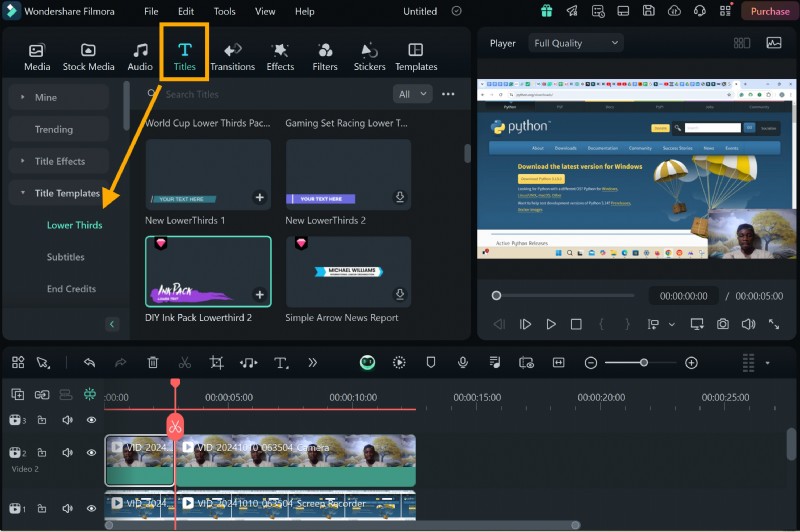
Task: Click the timeline zoom slider handle
Action: (643, 362)
